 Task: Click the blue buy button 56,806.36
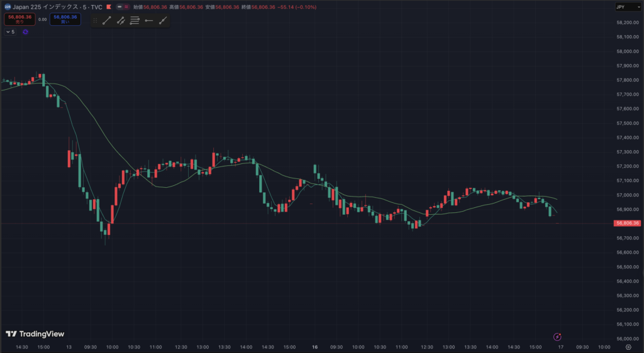coord(65,19)
